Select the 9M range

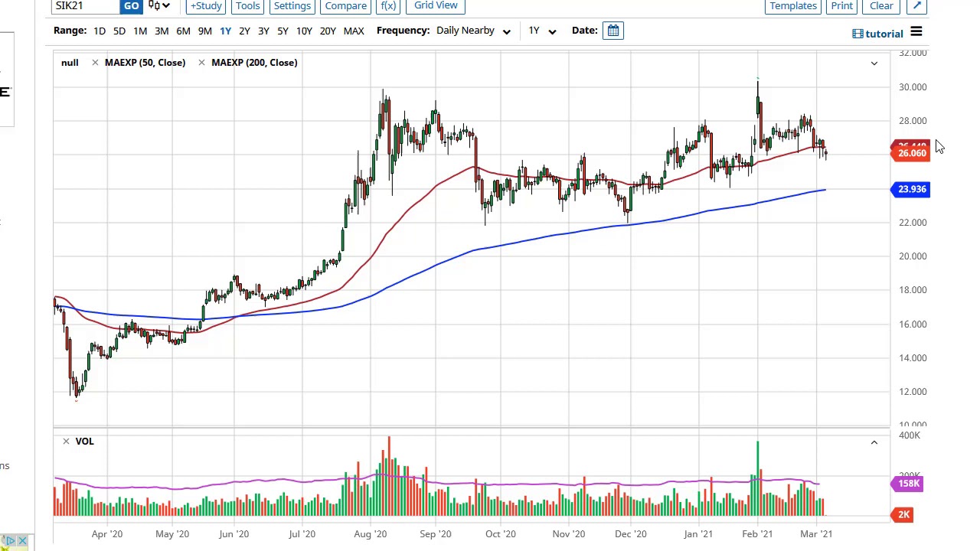pos(204,31)
